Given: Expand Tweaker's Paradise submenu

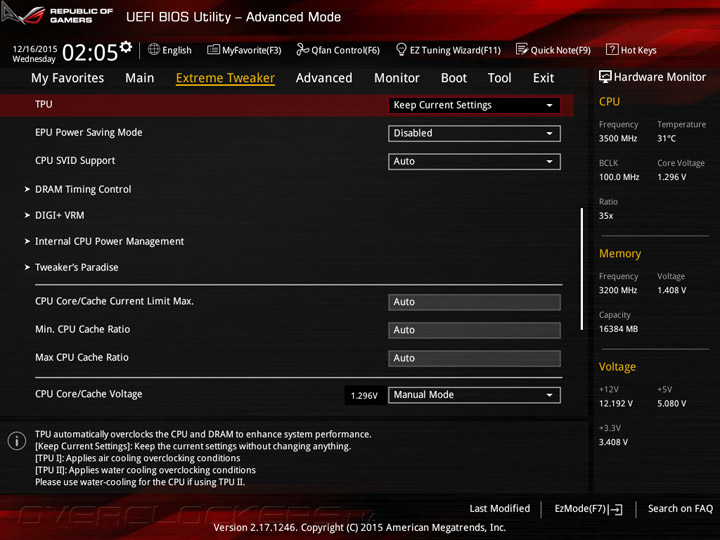Looking at the screenshot, I should [76, 267].
